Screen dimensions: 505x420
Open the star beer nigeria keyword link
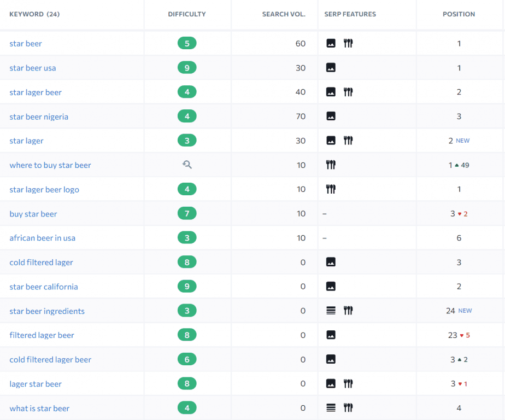[x=39, y=116]
